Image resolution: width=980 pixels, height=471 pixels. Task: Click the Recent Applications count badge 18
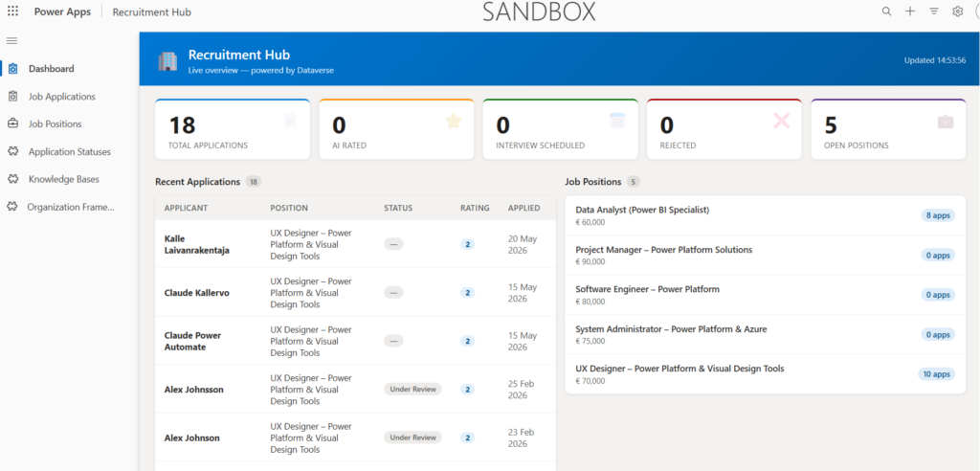click(253, 182)
